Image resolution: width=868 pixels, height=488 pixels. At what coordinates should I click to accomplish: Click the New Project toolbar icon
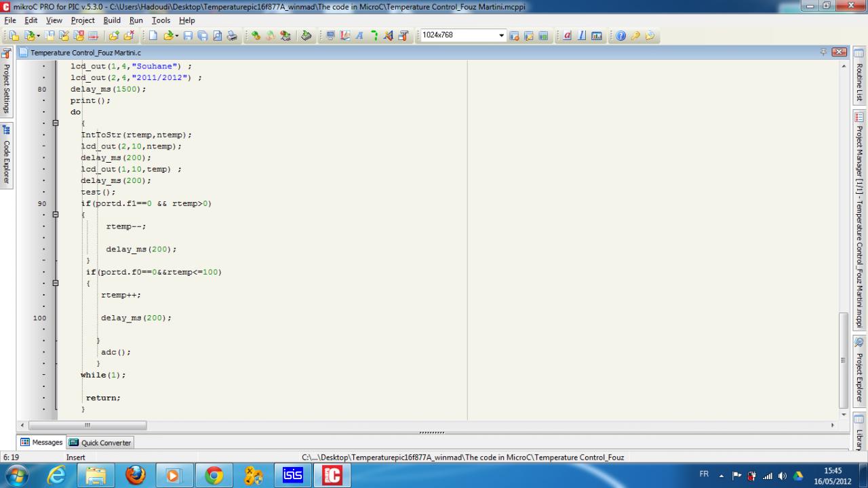tap(13, 36)
